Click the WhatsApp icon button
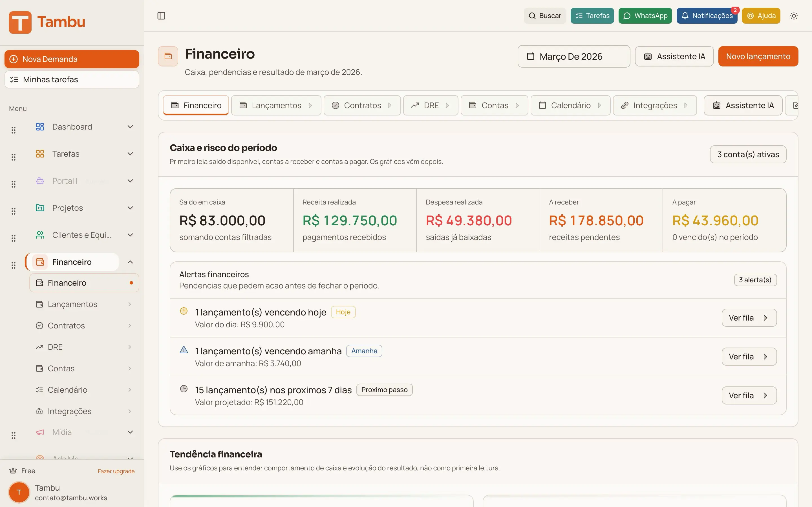Image resolution: width=812 pixels, height=507 pixels. pyautogui.click(x=627, y=15)
